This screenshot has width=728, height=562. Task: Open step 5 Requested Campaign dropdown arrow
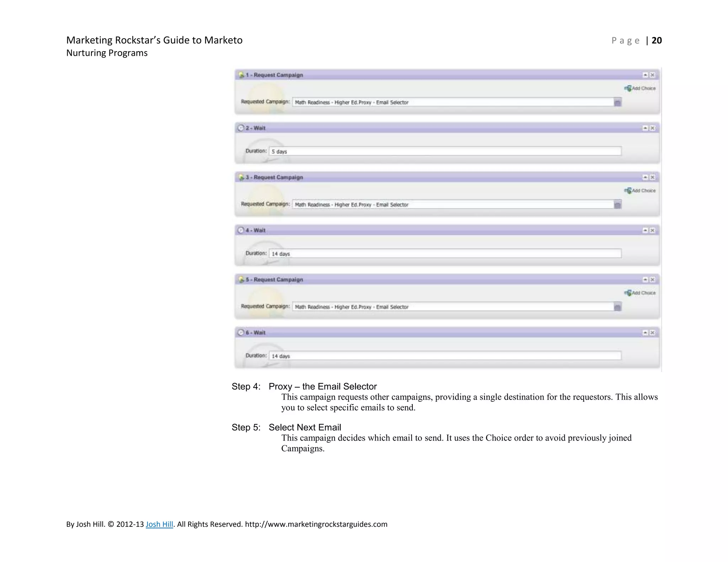(x=618, y=307)
